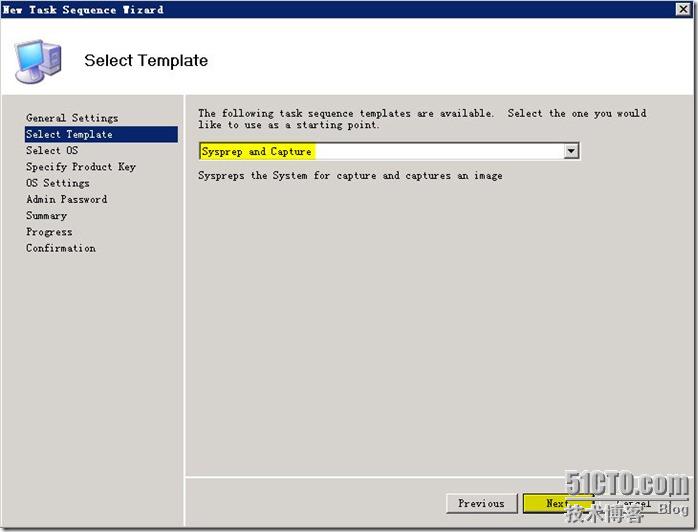698x532 pixels.
Task: Open the OS Settings step
Action: (x=57, y=183)
